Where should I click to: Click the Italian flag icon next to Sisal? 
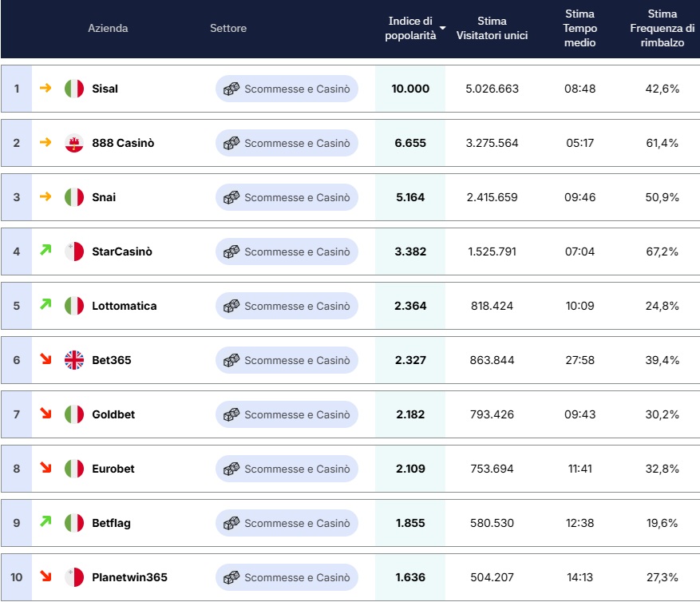click(74, 89)
